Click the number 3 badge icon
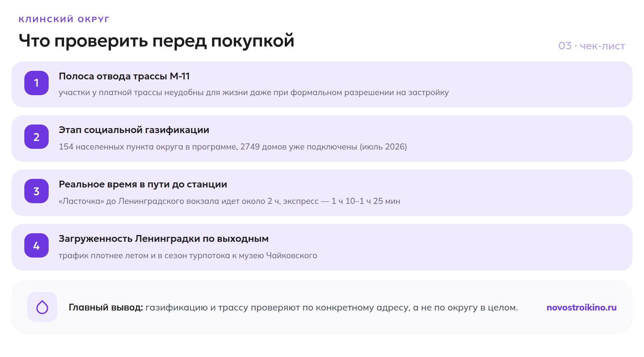The image size is (644, 357). click(36, 191)
